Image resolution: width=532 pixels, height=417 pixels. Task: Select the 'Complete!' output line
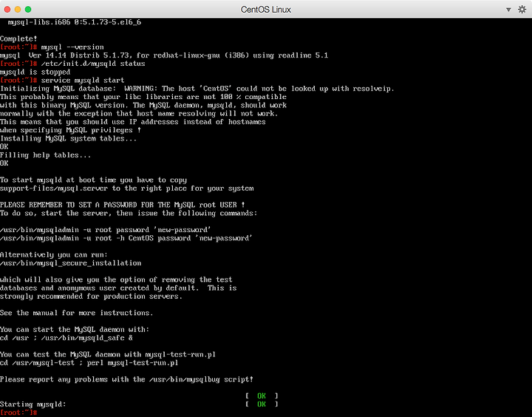[18, 38]
